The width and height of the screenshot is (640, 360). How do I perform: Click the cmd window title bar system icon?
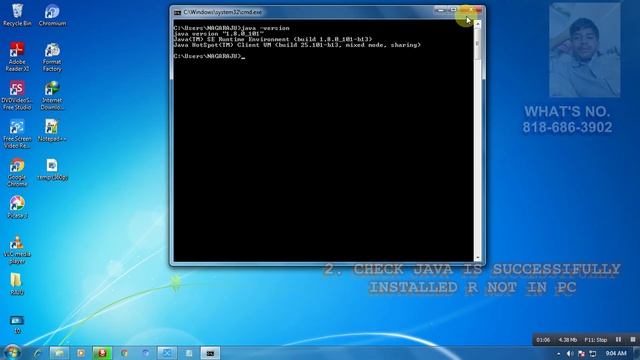coord(177,13)
